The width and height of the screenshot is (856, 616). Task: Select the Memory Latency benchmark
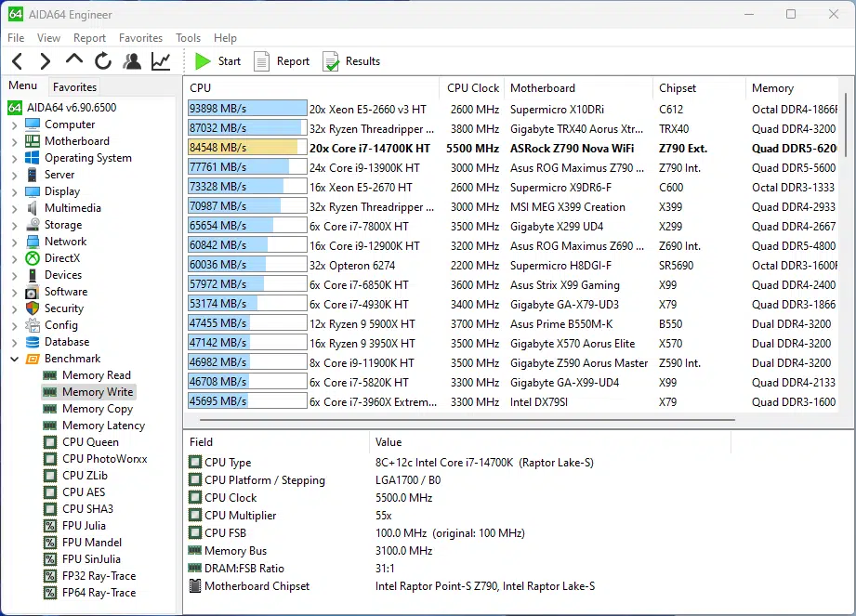pyautogui.click(x=103, y=426)
